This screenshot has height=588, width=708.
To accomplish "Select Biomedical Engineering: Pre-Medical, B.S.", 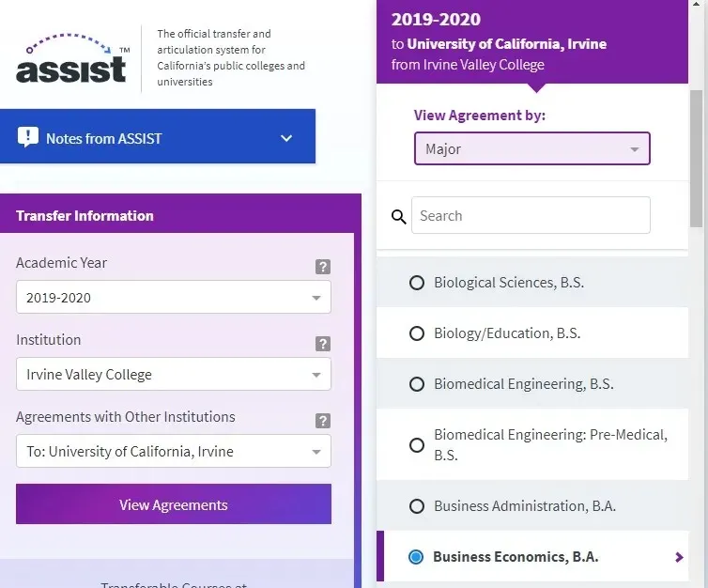I will [417, 445].
